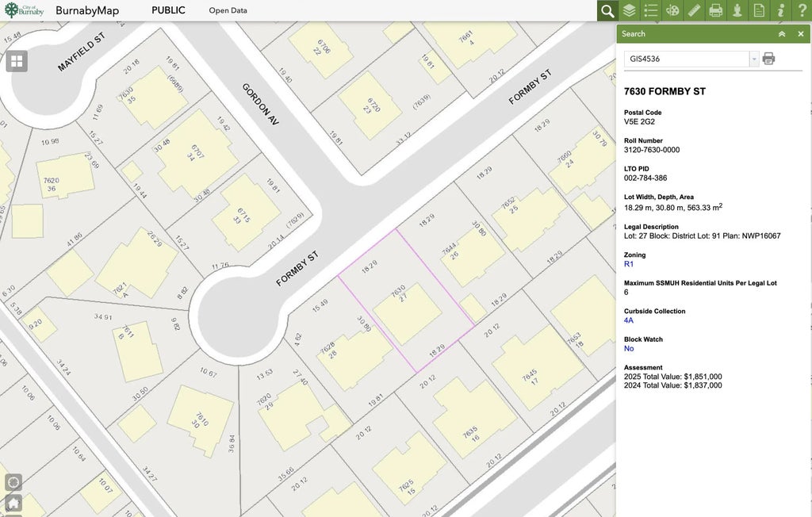The image size is (812, 517).
Task: Open the Open Data menu
Action: 228,11
